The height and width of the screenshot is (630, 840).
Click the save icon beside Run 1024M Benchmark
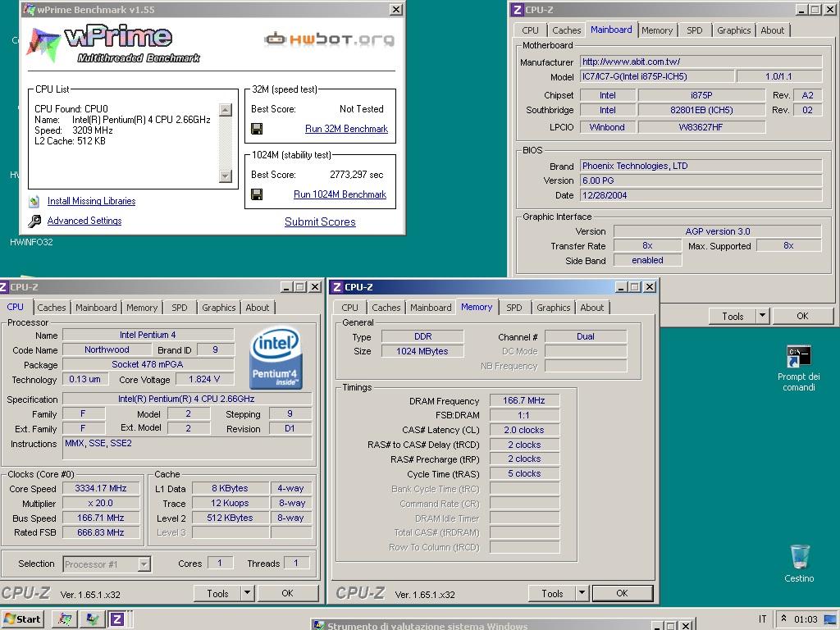(x=257, y=194)
